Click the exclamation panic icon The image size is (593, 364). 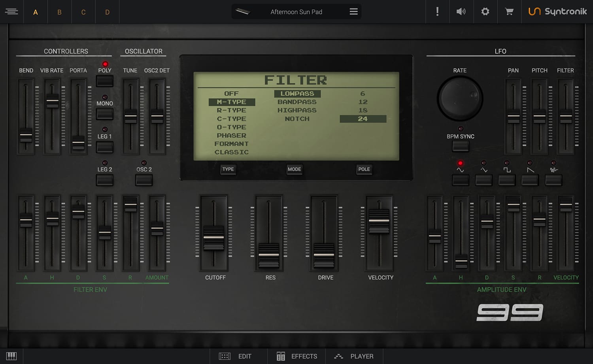(437, 12)
